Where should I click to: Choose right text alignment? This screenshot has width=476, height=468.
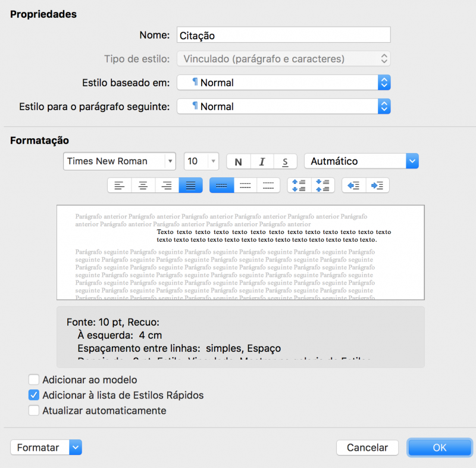click(167, 185)
